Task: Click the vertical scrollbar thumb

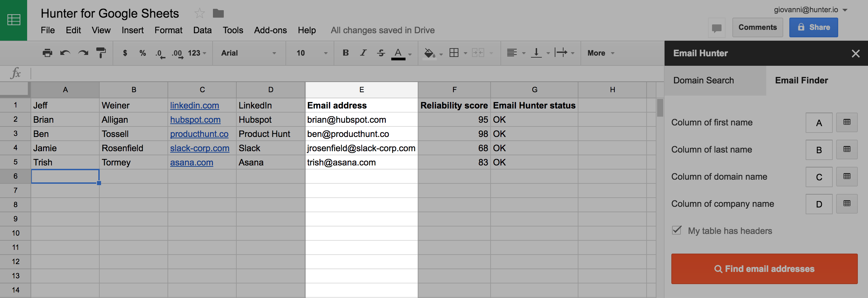Action: 660,107
